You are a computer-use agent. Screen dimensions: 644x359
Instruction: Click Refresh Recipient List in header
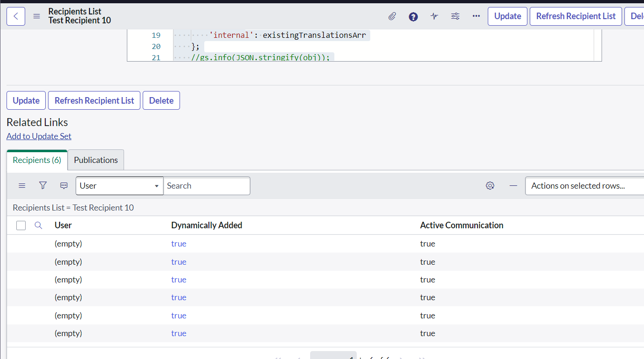point(576,16)
